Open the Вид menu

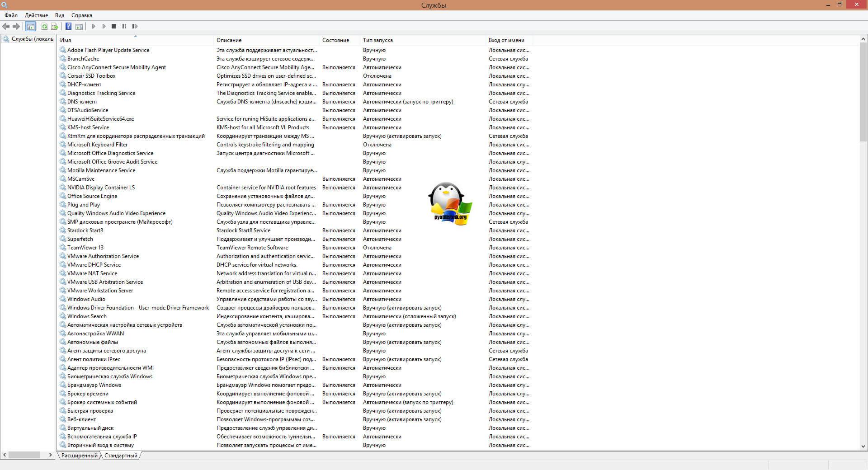click(x=60, y=15)
